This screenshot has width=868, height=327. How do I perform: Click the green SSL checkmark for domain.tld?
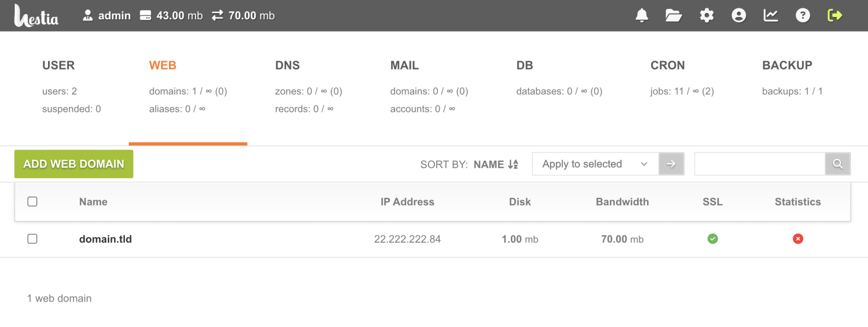tap(713, 239)
